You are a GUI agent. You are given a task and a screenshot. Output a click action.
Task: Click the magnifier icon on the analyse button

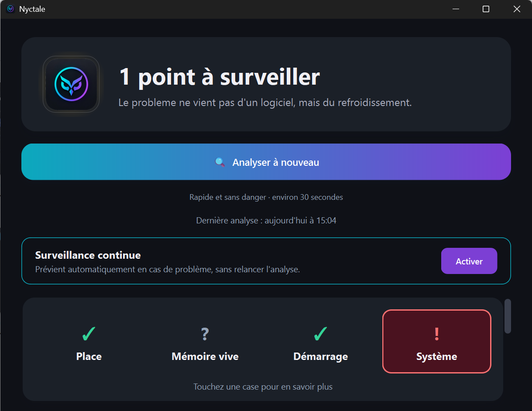coord(220,162)
